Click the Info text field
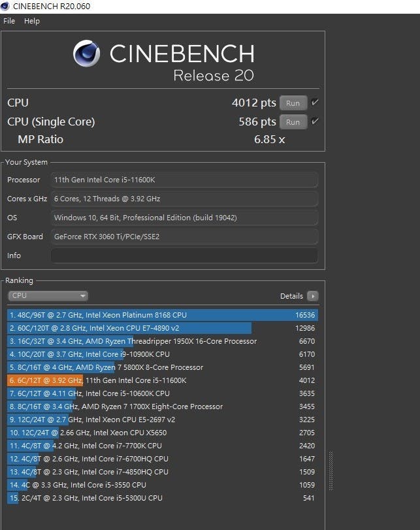The image size is (420, 530). tap(184, 256)
